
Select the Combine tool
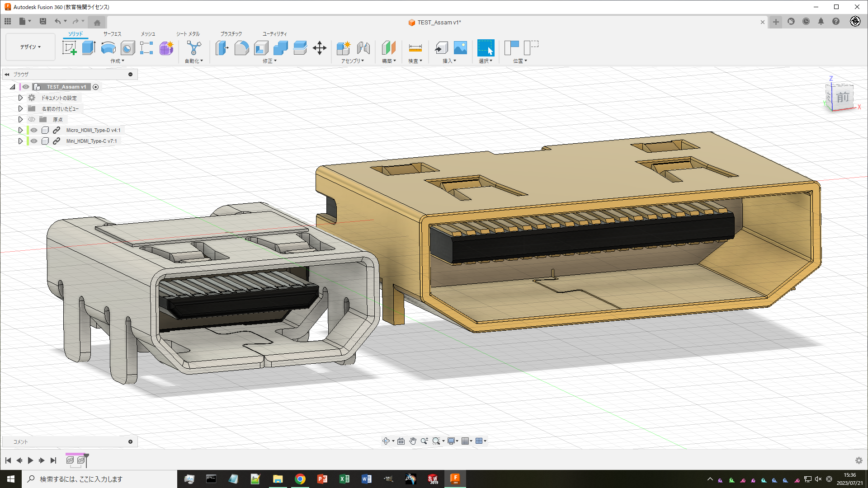[x=281, y=47]
